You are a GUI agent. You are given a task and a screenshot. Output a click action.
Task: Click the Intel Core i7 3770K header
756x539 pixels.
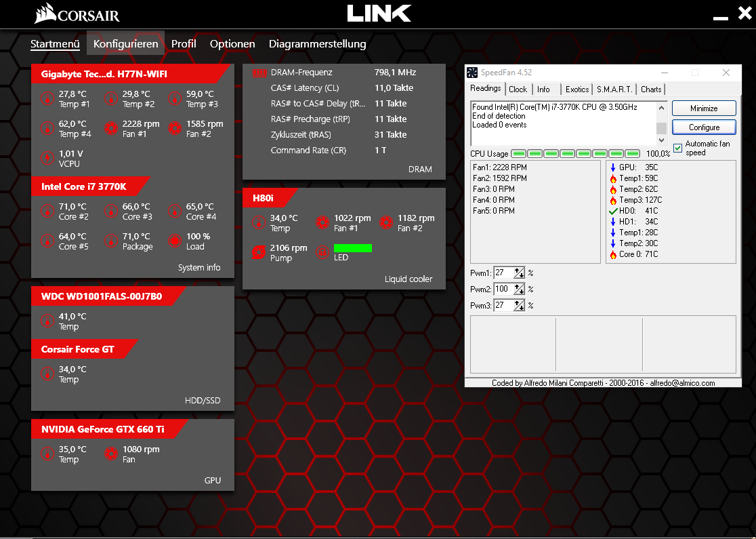(x=90, y=186)
